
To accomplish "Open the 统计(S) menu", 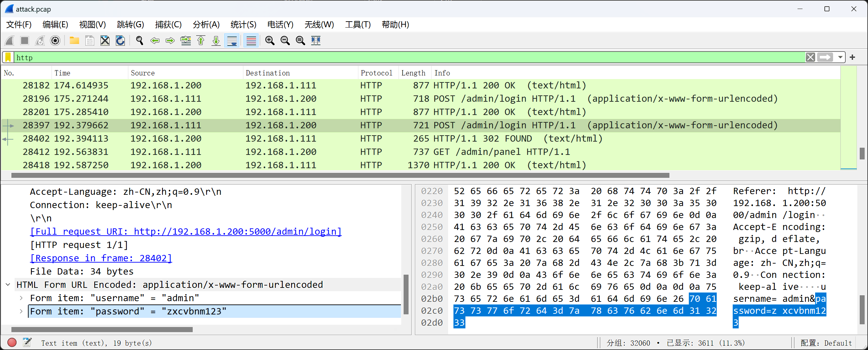I will pyautogui.click(x=243, y=25).
